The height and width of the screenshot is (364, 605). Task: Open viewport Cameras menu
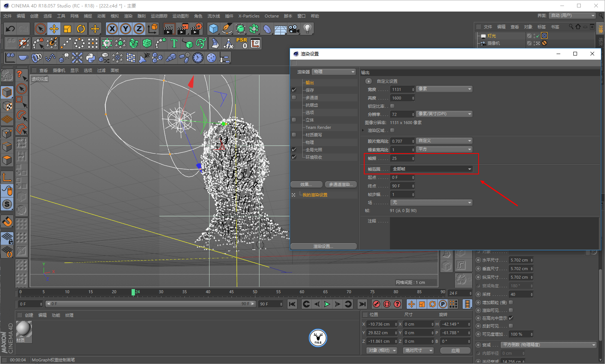[x=59, y=70]
